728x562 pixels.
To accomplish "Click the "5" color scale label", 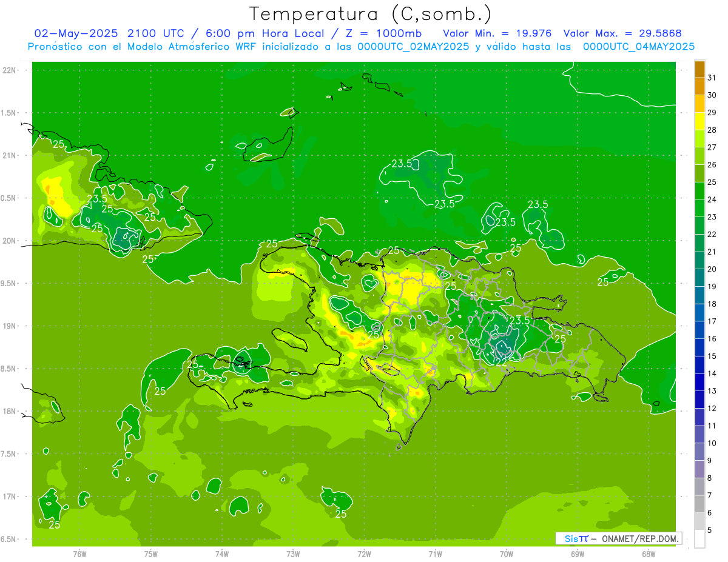I will [710, 530].
